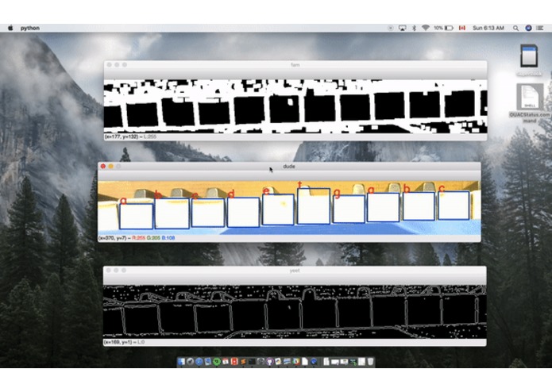Open the QUACStatus.command shell file icon

pyautogui.click(x=529, y=97)
